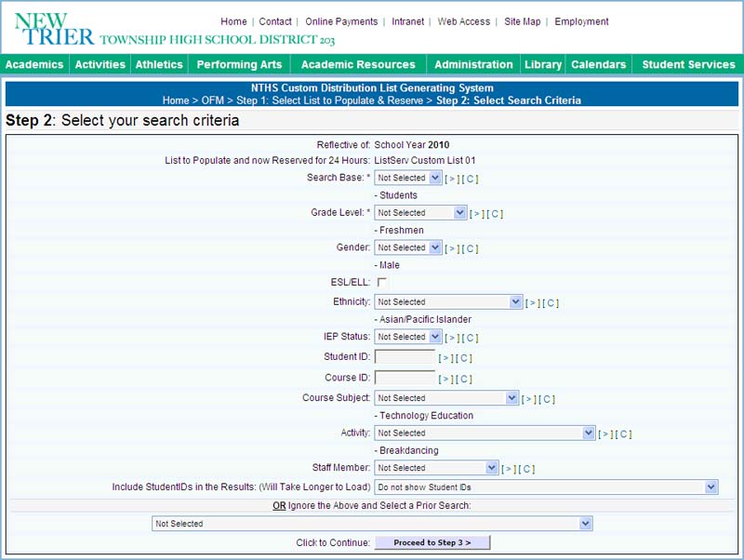Focus the Course ID input field
Screen dimensions: 744x560
point(405,378)
